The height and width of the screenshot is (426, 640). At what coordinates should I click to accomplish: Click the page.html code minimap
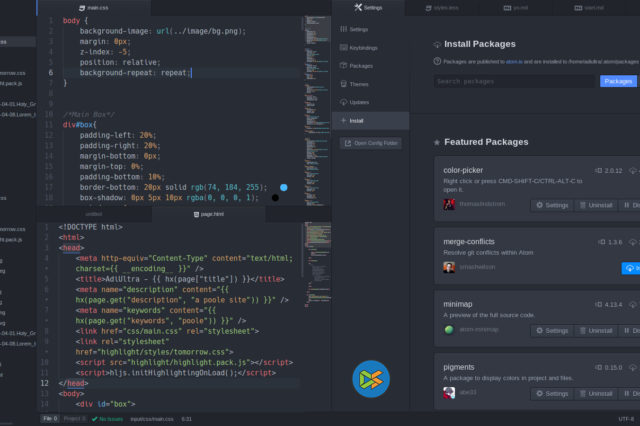(x=317, y=265)
